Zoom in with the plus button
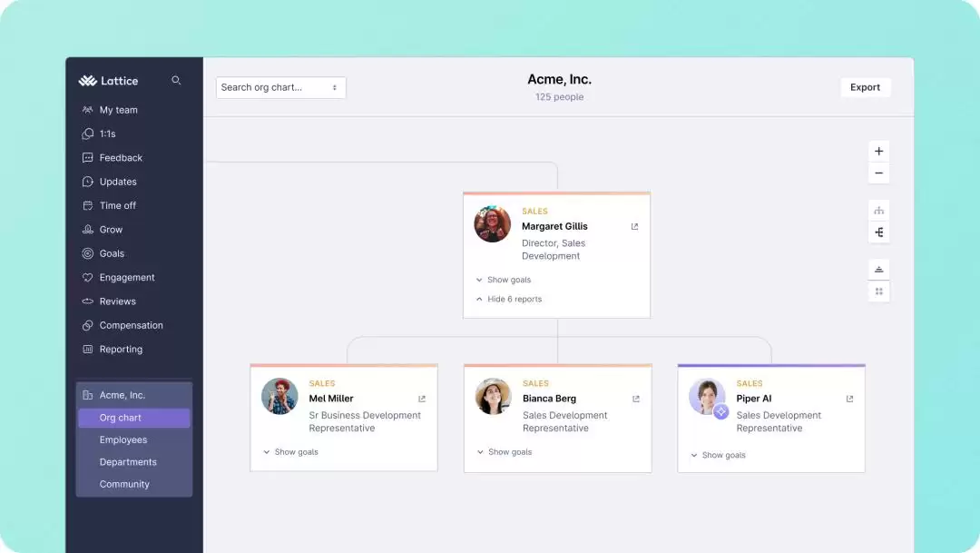Screen dimensions: 980x553 [x=878, y=152]
